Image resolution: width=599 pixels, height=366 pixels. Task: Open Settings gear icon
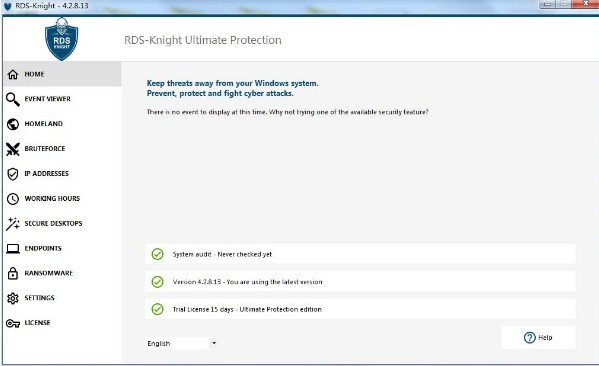click(x=13, y=298)
